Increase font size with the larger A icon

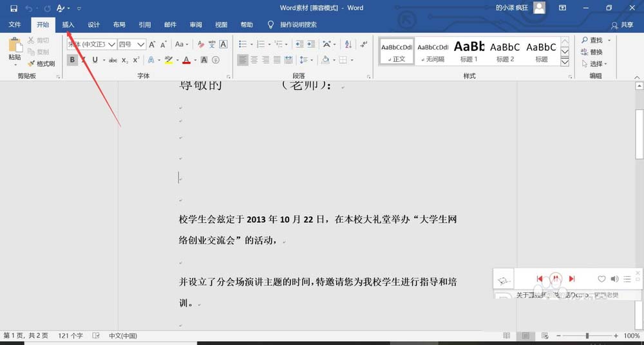152,44
